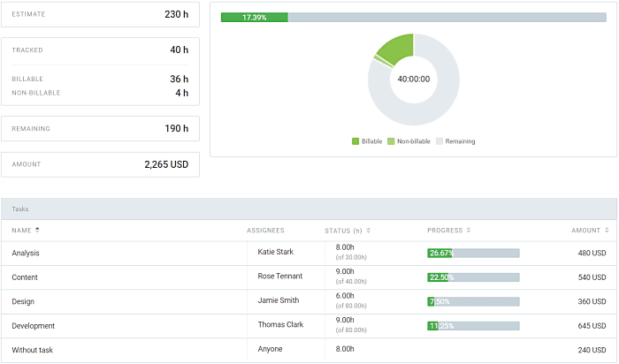Open the Content task
The image size is (619, 364).
(25, 277)
